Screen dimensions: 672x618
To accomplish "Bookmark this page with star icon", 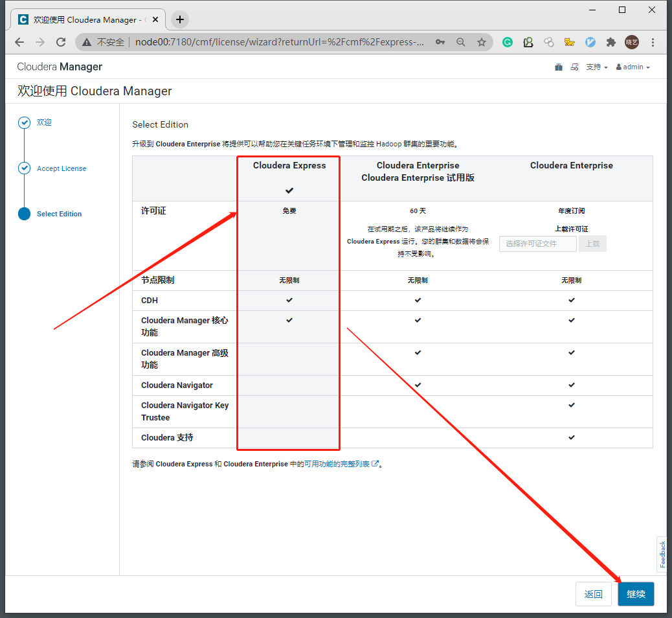I will pos(482,42).
